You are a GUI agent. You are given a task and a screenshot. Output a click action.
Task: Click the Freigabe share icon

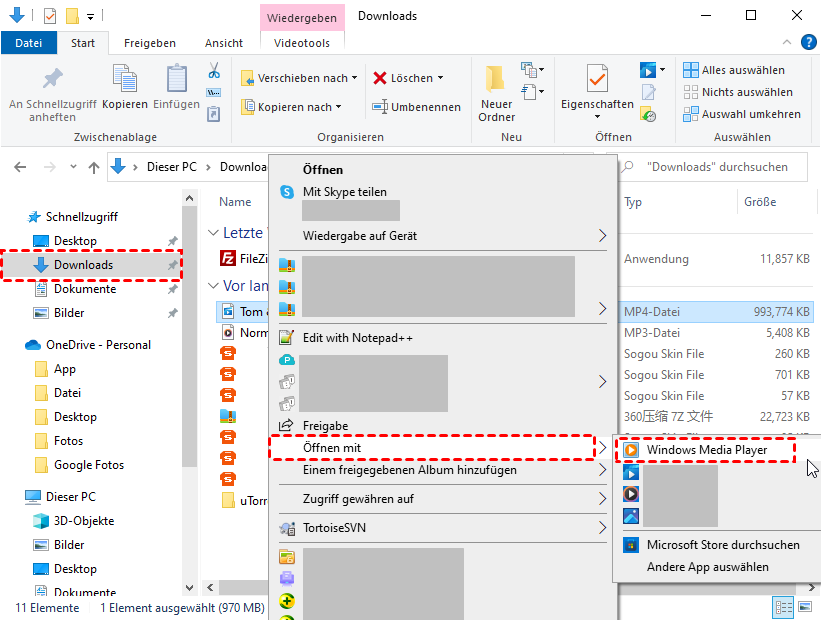tap(286, 426)
